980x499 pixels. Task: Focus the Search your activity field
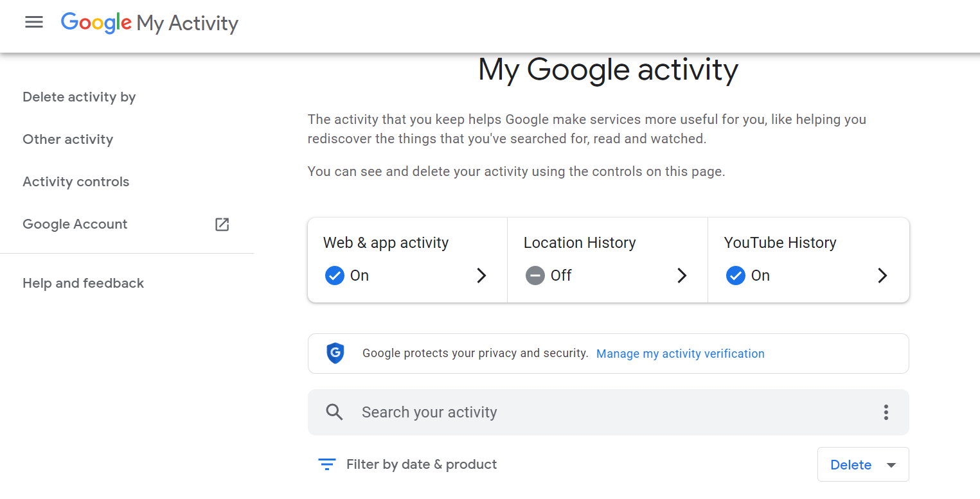(x=608, y=412)
